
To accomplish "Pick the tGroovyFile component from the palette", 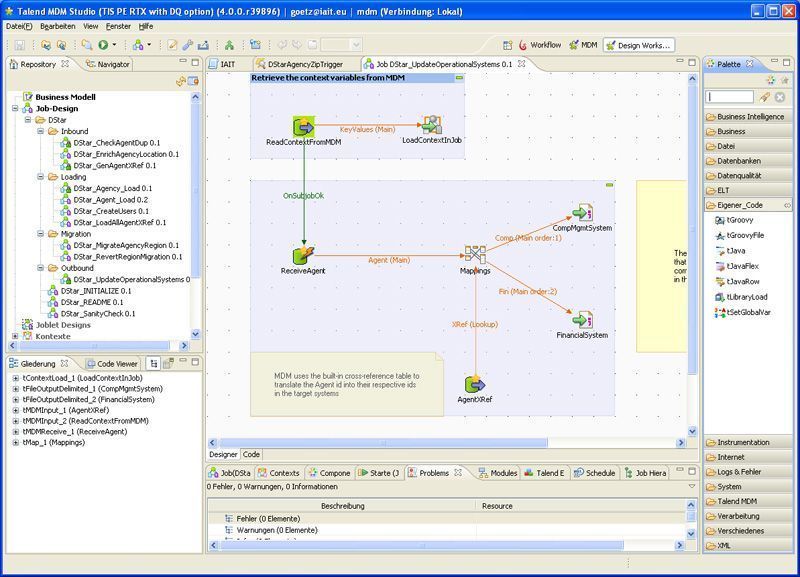I will pyautogui.click(x=739, y=235).
